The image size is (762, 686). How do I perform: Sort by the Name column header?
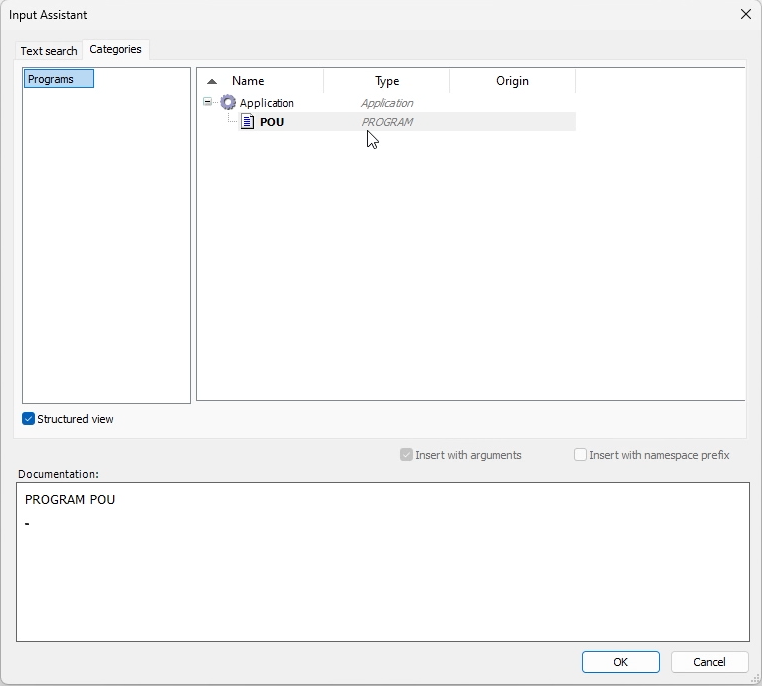coord(248,81)
